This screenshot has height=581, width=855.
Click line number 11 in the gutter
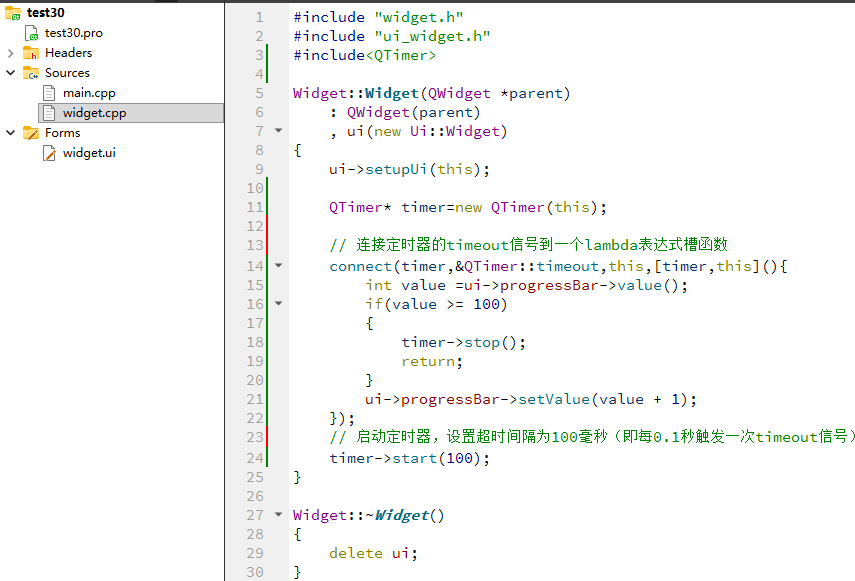(255, 207)
